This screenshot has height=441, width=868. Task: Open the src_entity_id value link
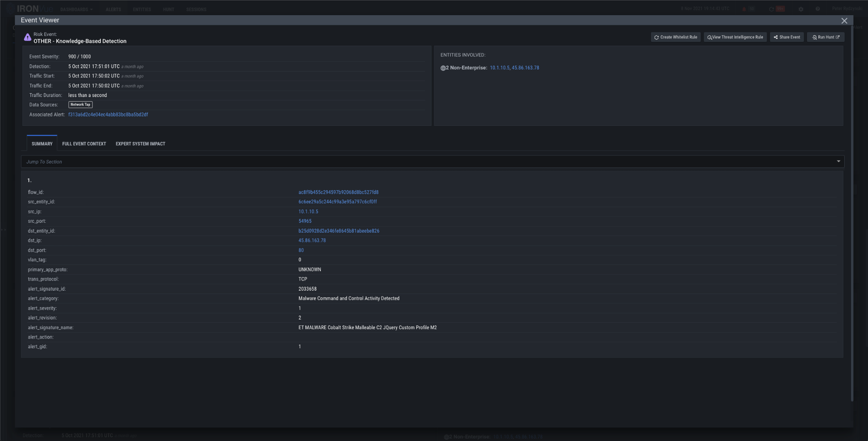pos(337,202)
